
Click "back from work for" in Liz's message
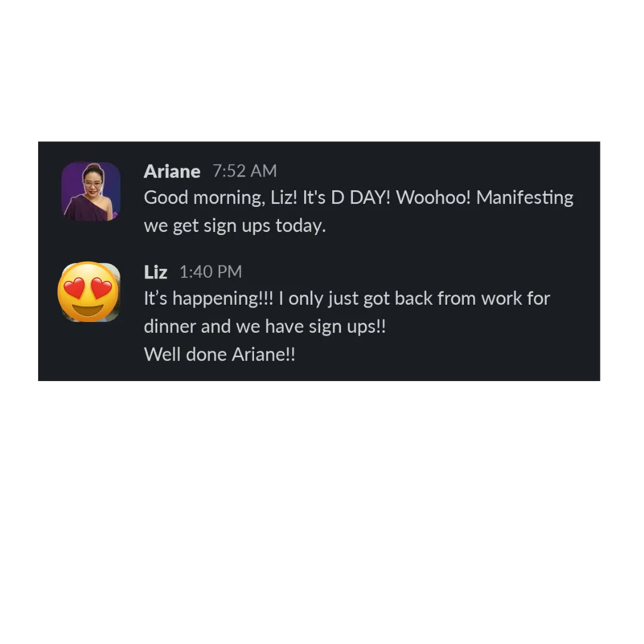click(472, 299)
